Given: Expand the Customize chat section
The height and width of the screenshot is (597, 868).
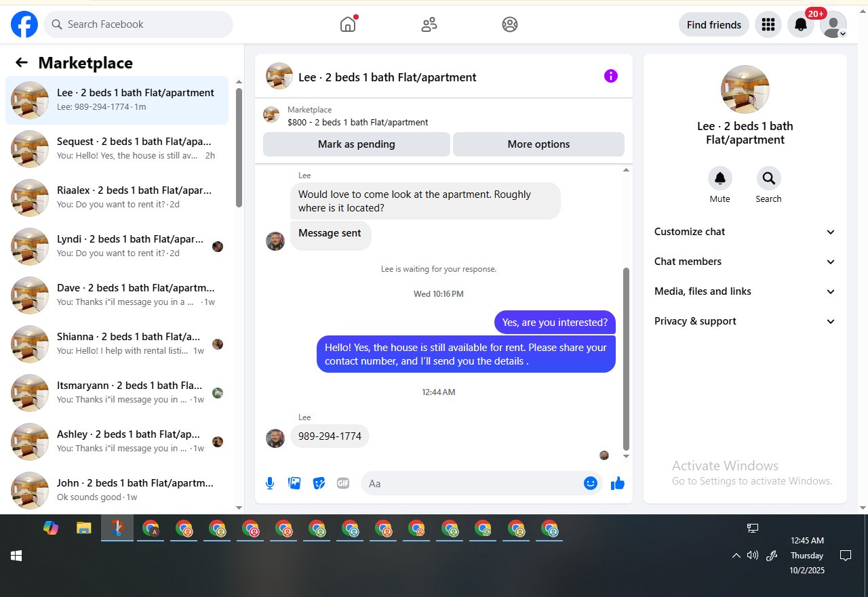Looking at the screenshot, I should pos(745,232).
